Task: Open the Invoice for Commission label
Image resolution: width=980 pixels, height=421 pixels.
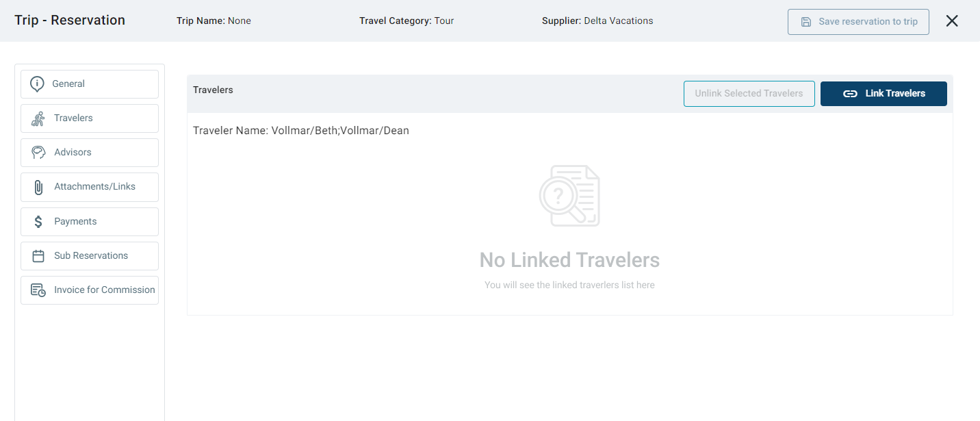Action: (105, 290)
